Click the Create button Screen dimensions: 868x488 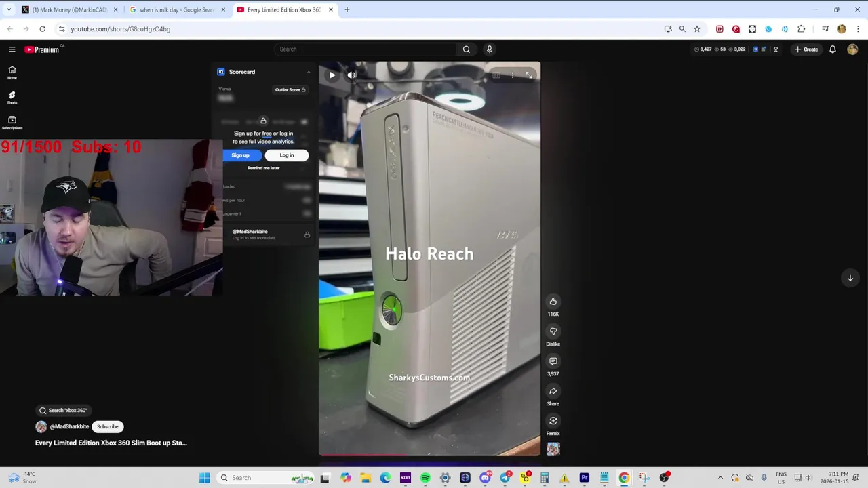pos(807,49)
